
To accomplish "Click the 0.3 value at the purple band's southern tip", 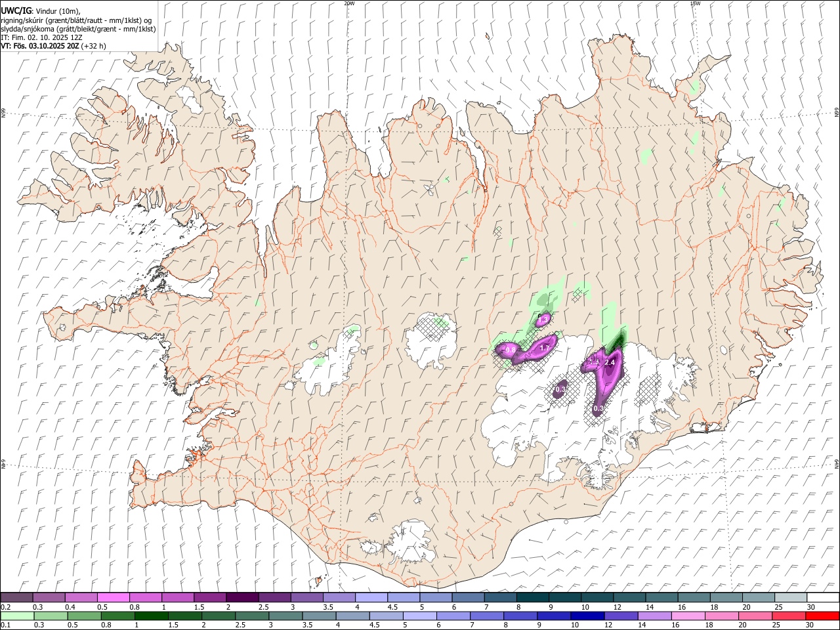I will [598, 408].
